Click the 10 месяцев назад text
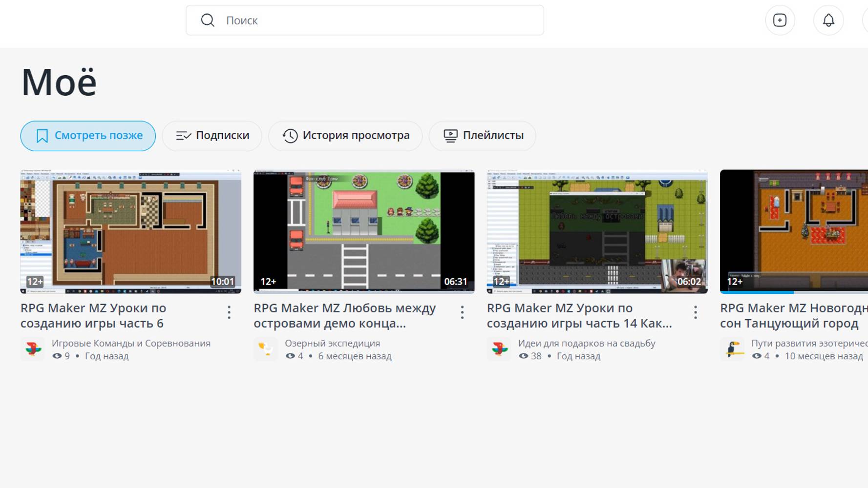868x488 pixels. pos(824,356)
